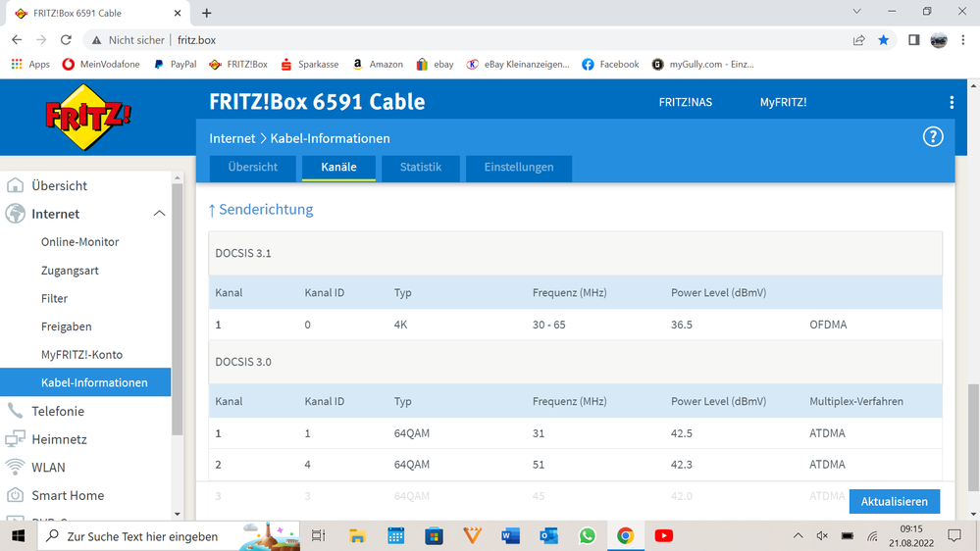The width and height of the screenshot is (980, 551).
Task: Open the MeinVodafone bookmark
Action: click(101, 64)
